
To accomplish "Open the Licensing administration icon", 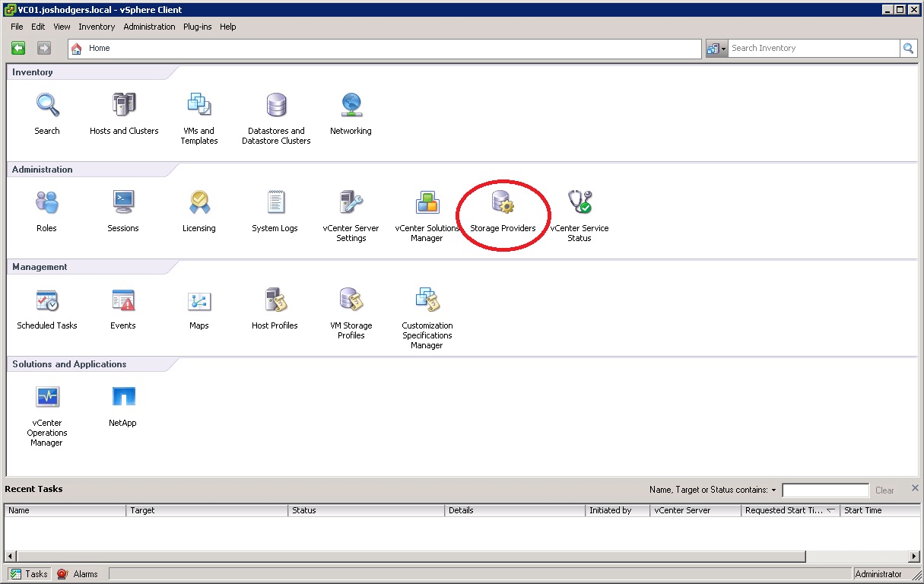I will tap(199, 203).
